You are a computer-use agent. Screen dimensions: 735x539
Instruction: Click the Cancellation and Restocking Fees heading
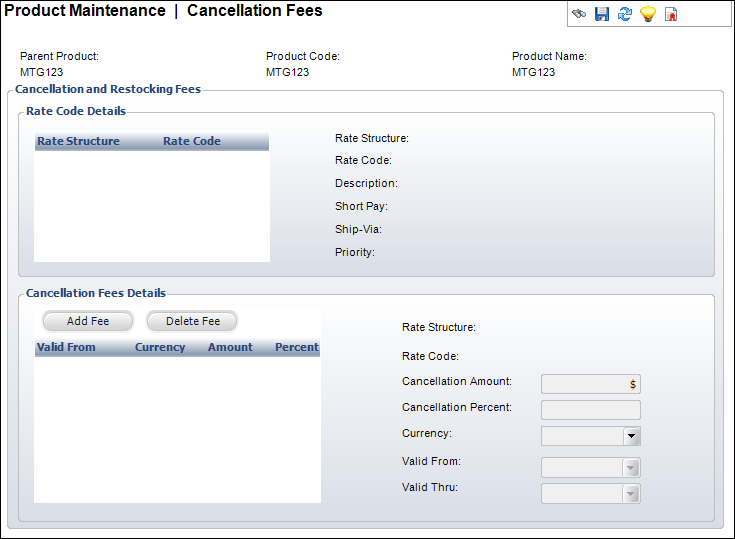108,89
